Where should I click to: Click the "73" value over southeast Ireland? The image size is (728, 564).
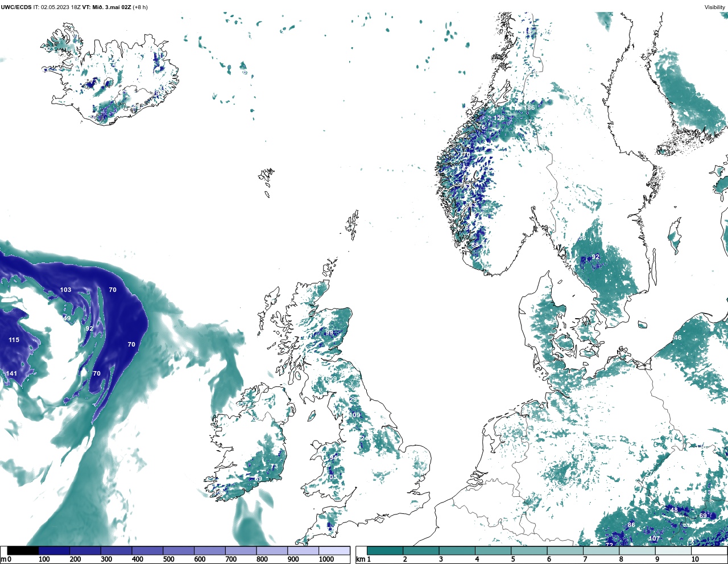274,467
